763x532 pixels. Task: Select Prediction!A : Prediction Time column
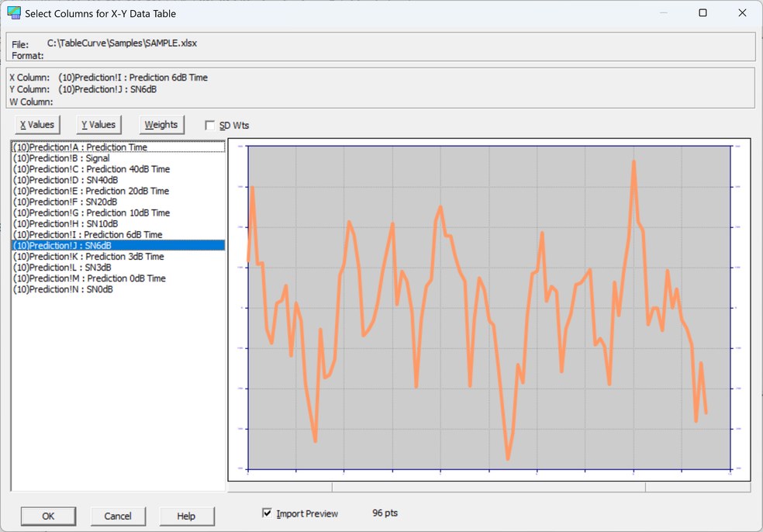(118, 147)
